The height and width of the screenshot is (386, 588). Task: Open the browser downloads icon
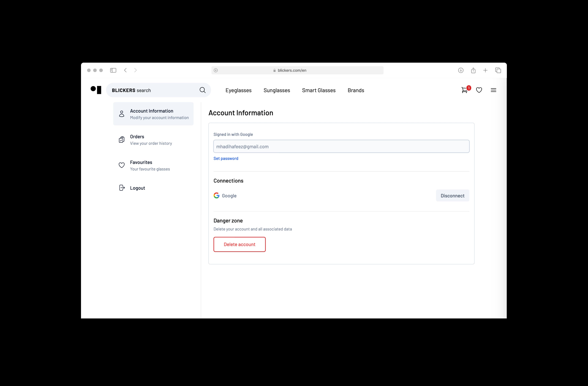click(461, 70)
